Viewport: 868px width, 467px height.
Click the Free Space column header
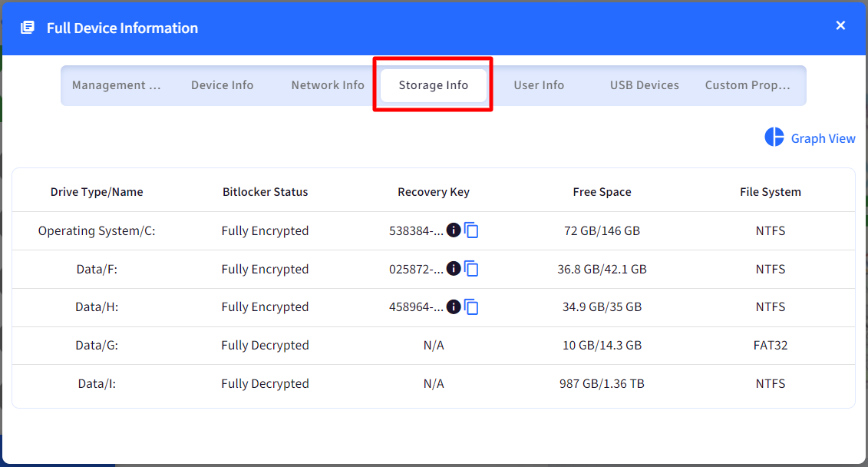point(602,192)
